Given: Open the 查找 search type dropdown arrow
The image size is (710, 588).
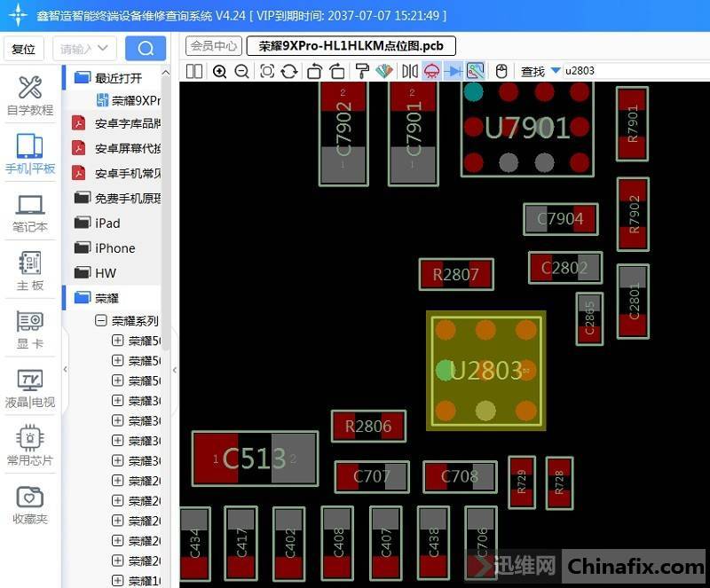Looking at the screenshot, I should [556, 71].
